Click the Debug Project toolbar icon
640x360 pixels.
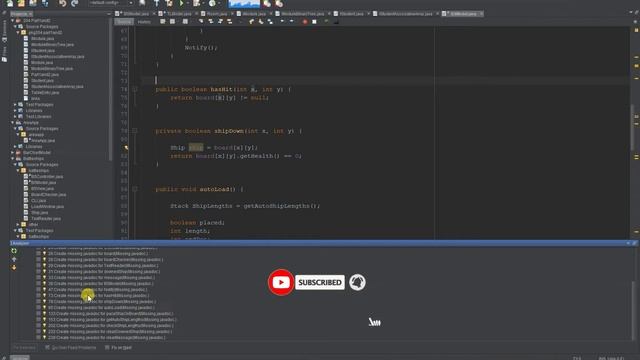point(197,3)
